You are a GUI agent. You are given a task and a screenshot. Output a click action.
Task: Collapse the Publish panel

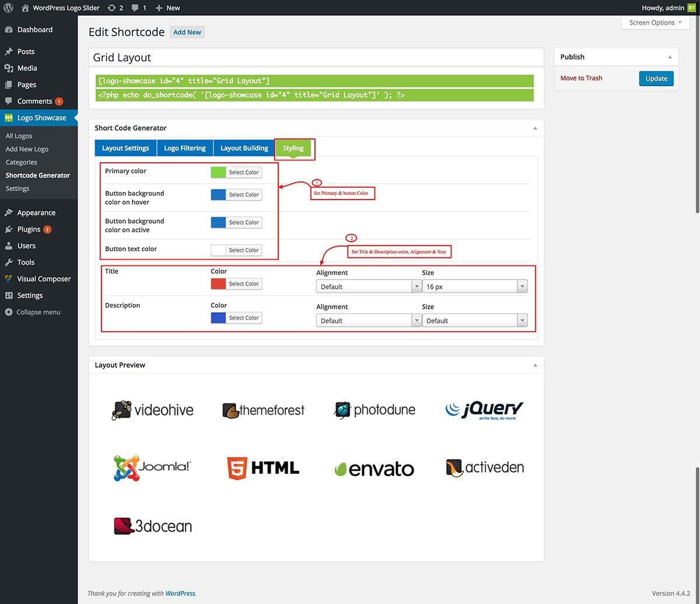tap(670, 57)
